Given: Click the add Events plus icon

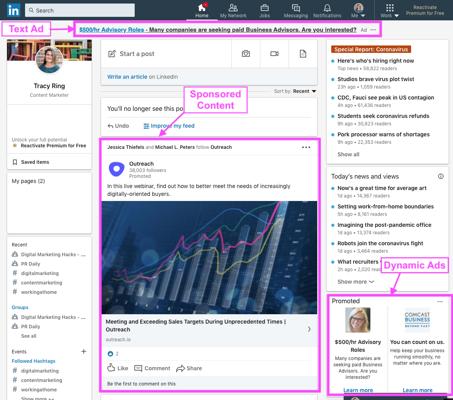Looking at the screenshot, I should [x=84, y=351].
